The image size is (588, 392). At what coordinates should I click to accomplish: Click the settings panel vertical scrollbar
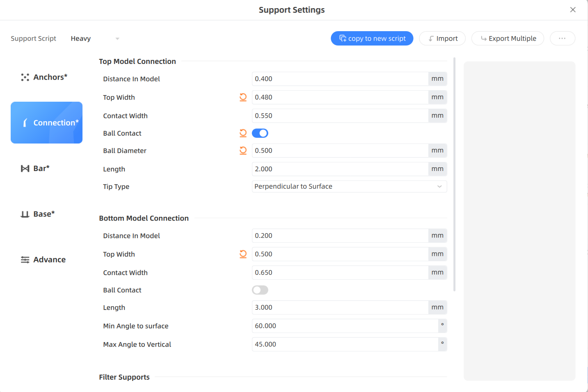coord(454,174)
